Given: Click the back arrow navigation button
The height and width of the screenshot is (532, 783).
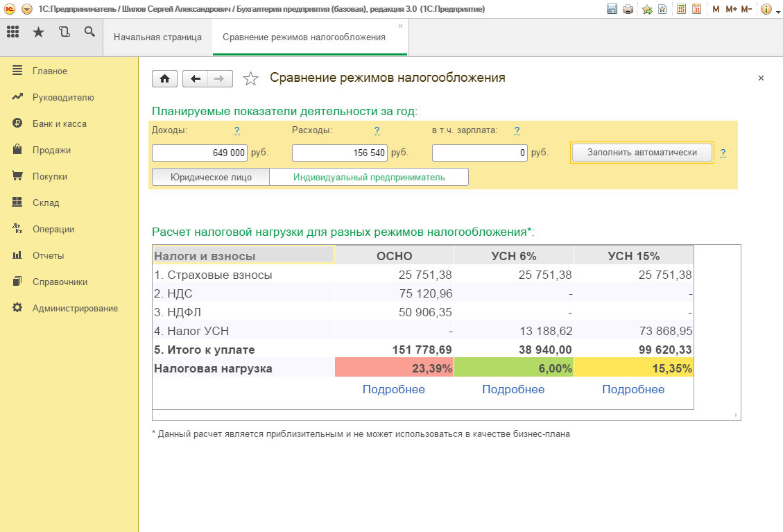Looking at the screenshot, I should [195, 78].
